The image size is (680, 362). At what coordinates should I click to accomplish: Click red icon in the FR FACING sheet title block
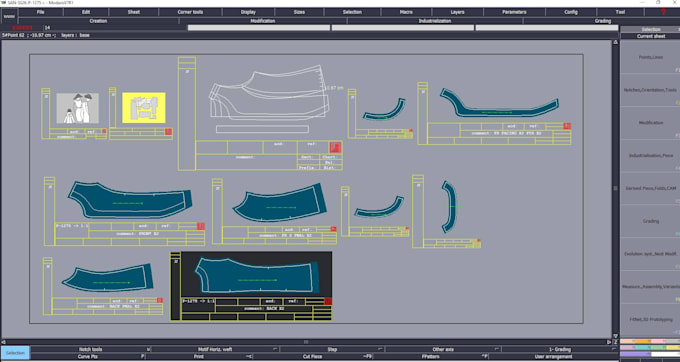coord(567,126)
